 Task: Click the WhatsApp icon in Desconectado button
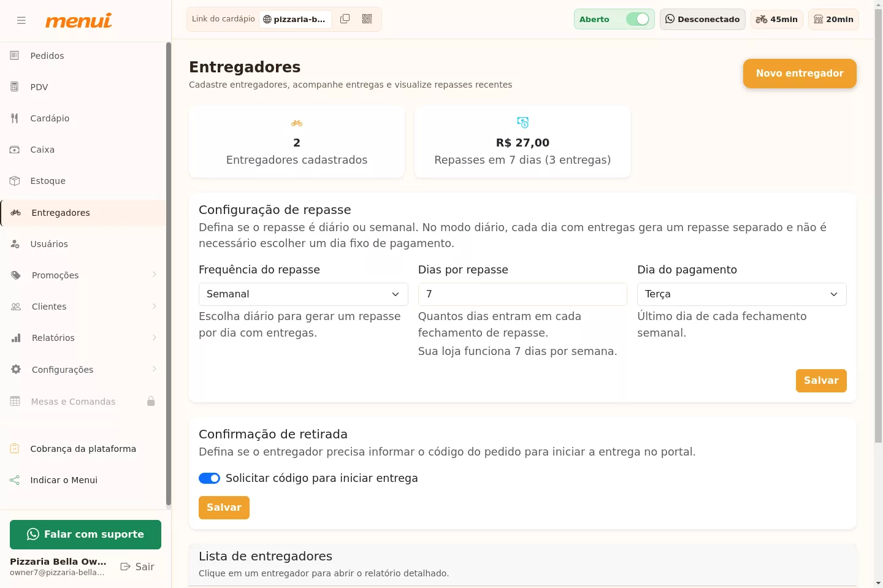coord(670,19)
